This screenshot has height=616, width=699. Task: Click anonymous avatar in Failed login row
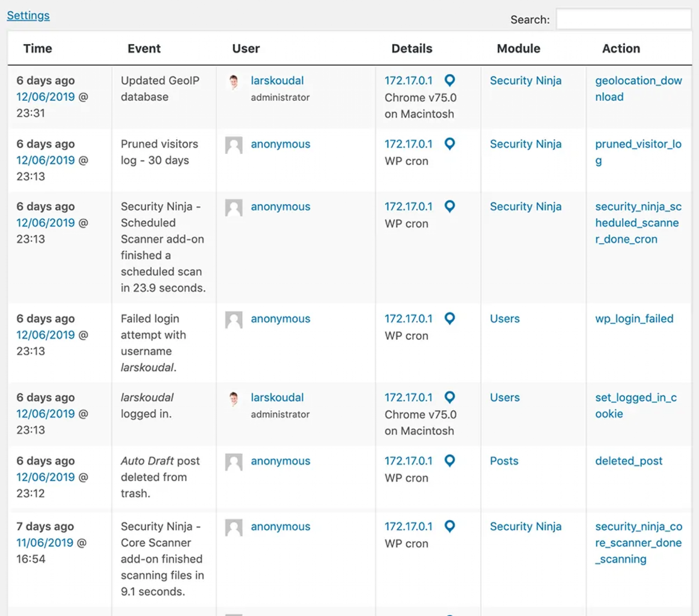pos(234,320)
